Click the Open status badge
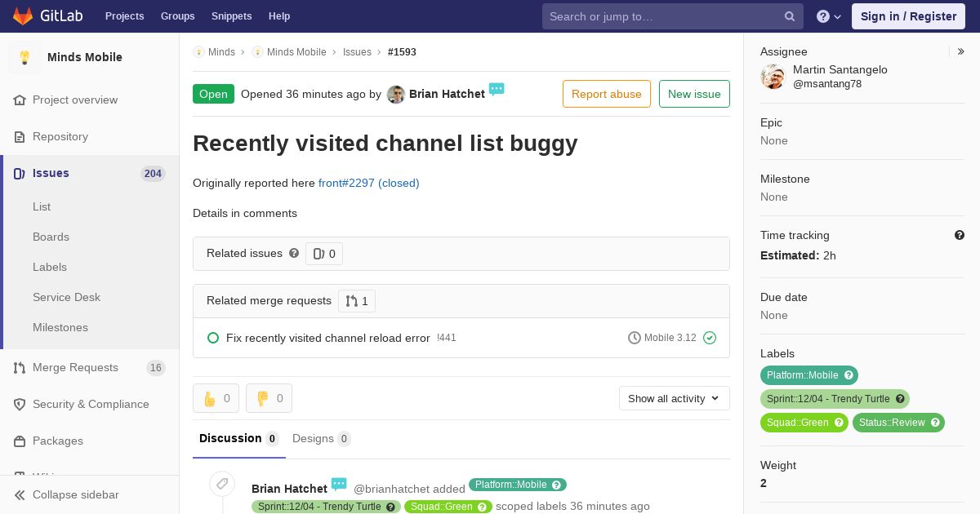980x514 pixels. [213, 94]
